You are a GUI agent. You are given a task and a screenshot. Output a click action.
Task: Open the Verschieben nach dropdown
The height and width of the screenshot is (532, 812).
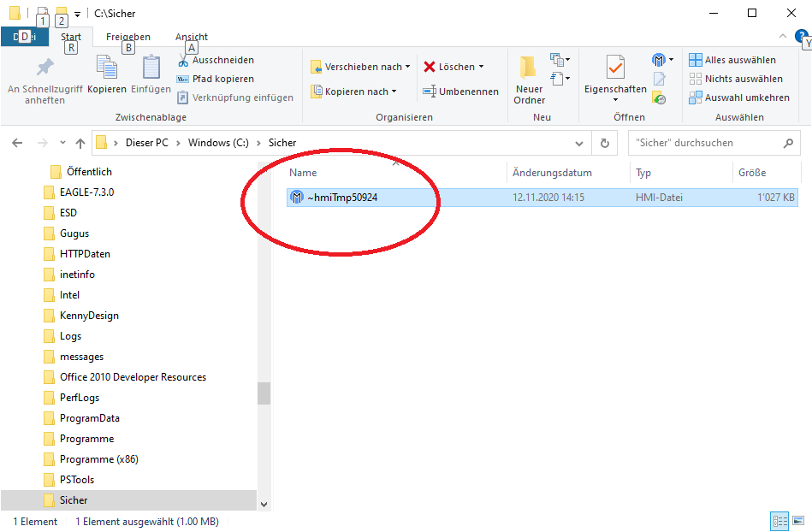coord(360,67)
